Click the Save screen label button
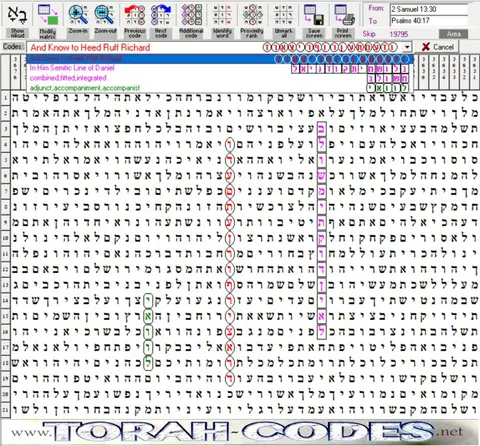The height and width of the screenshot is (446, 480). [x=314, y=33]
